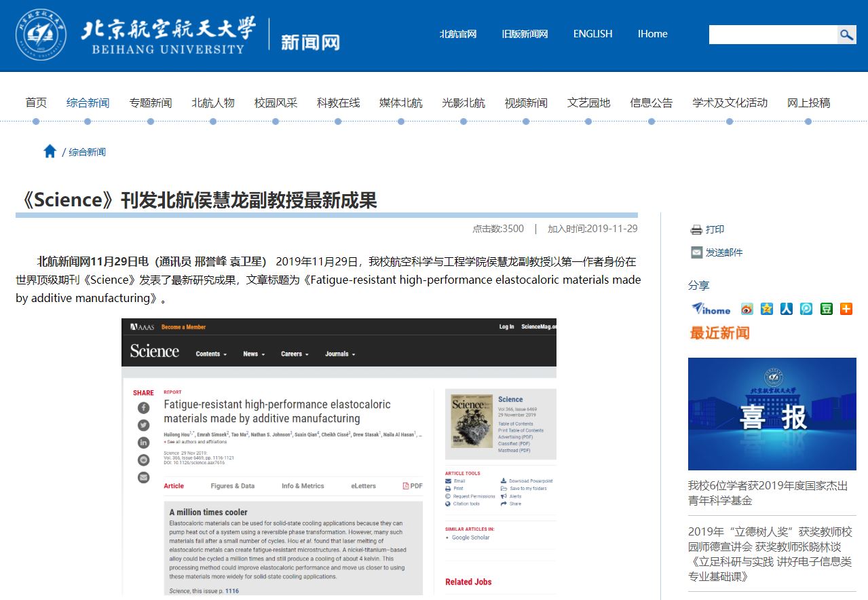Viewport: 868px width, 600px height.
Task: Share to Sina Weibo
Action: 747,309
